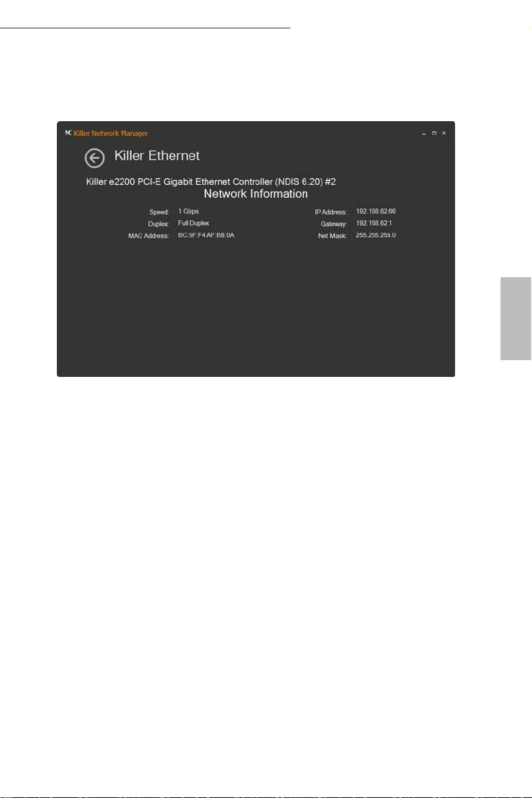The width and height of the screenshot is (532, 798).
Task: Minimize the Killer Network Manager window
Action: pos(424,133)
